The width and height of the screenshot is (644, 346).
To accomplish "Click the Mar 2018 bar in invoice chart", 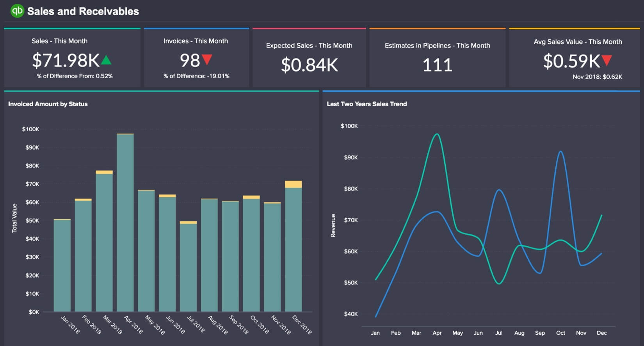I will (x=104, y=242).
